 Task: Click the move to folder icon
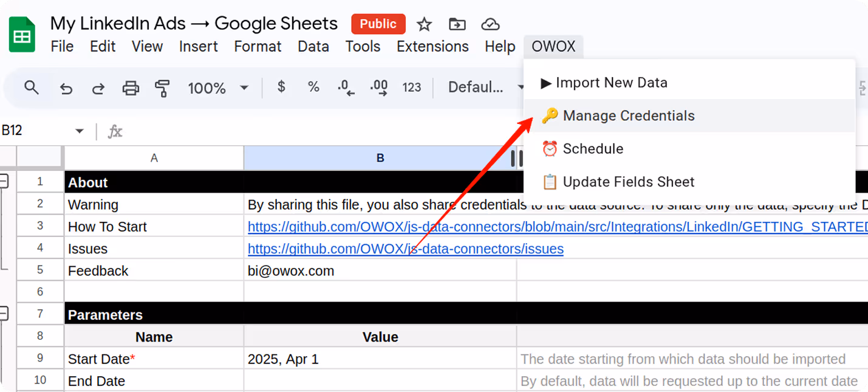click(457, 24)
